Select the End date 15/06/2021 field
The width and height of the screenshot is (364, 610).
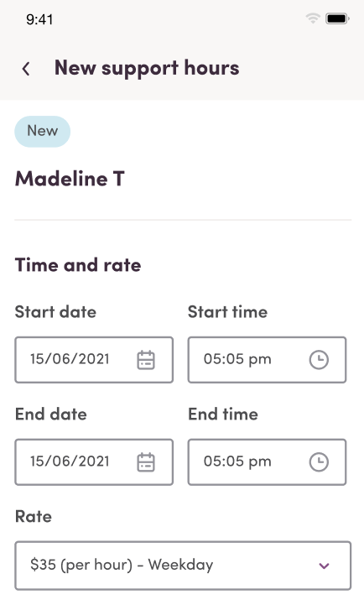[94, 462]
